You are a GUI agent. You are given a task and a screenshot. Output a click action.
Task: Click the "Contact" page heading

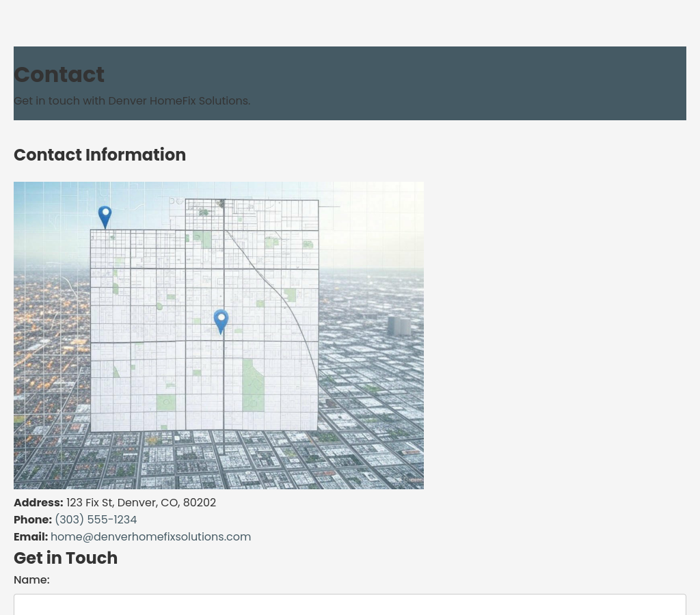[59, 74]
